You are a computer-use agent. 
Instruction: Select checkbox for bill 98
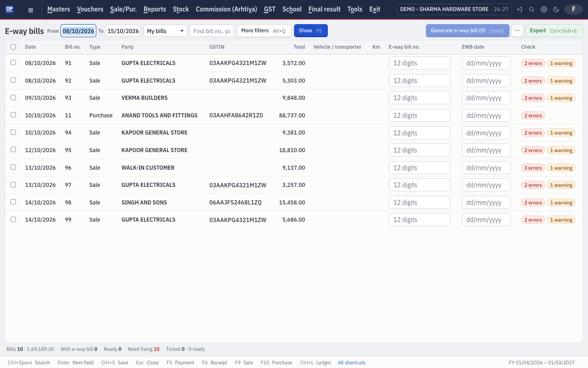tap(13, 202)
